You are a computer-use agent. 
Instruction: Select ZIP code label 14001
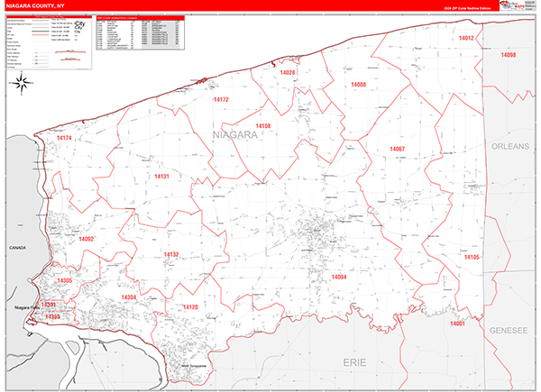[x=457, y=324]
